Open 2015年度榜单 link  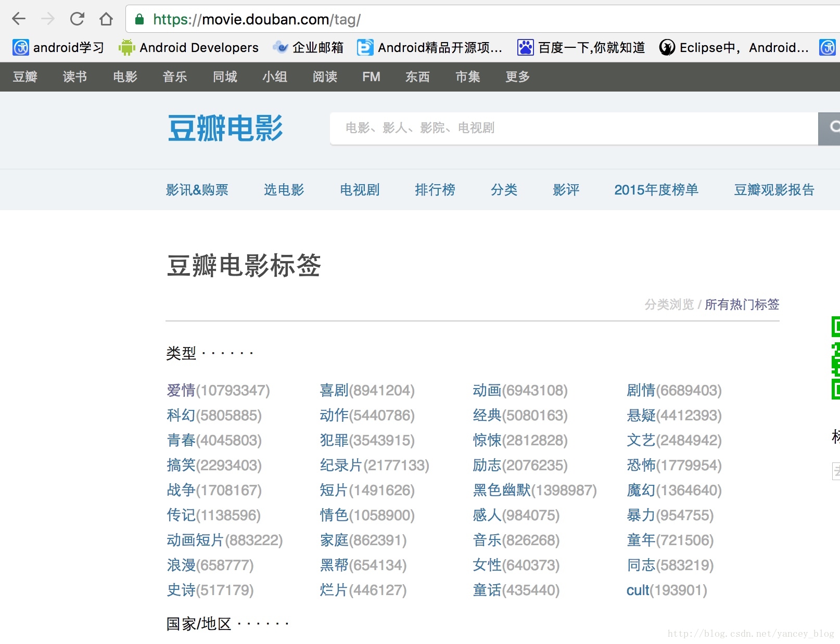tap(656, 190)
